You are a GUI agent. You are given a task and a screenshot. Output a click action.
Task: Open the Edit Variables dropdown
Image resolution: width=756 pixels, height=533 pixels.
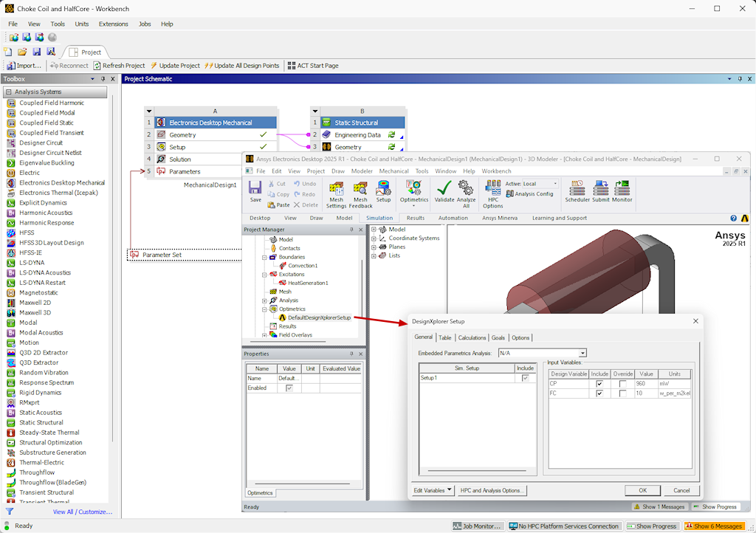pos(432,489)
